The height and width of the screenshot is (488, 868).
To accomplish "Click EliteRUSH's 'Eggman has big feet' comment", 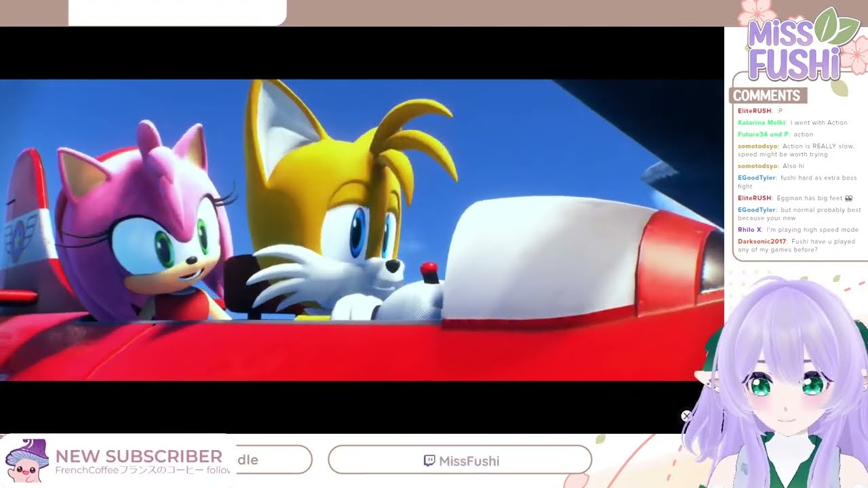I will click(795, 198).
